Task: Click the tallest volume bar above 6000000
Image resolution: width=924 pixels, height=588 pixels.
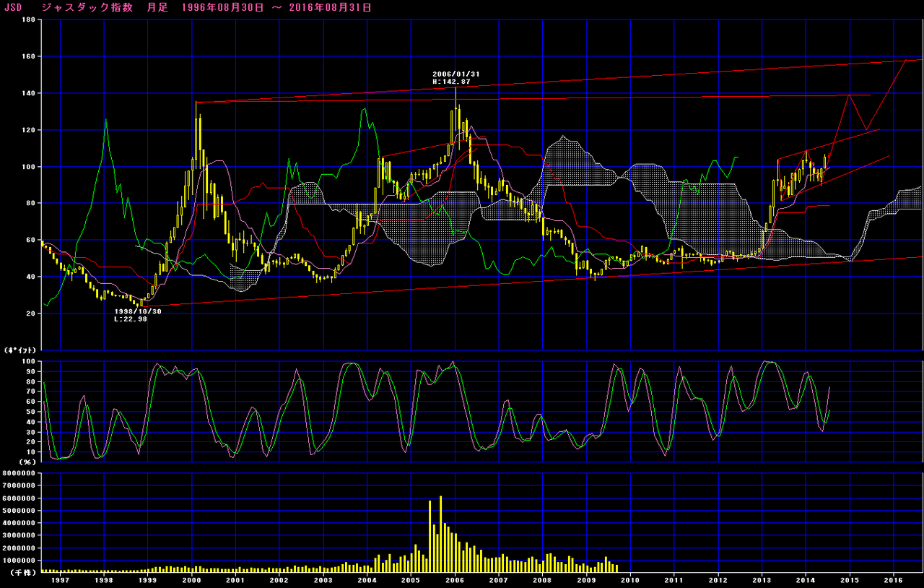Action: pos(440,534)
